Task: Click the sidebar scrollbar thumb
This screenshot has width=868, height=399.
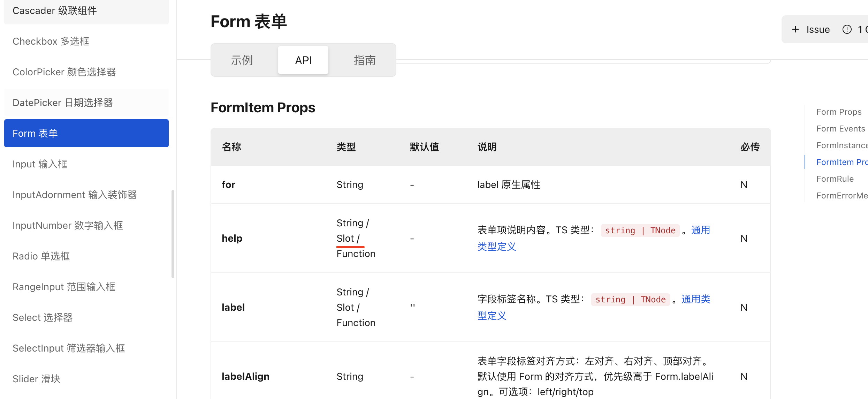Action: (173, 234)
